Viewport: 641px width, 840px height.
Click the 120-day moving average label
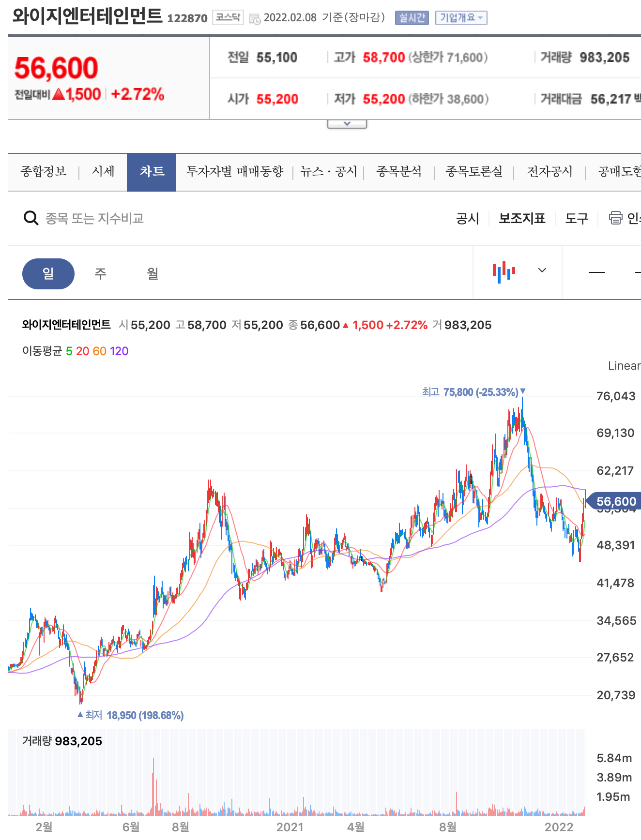tap(119, 351)
